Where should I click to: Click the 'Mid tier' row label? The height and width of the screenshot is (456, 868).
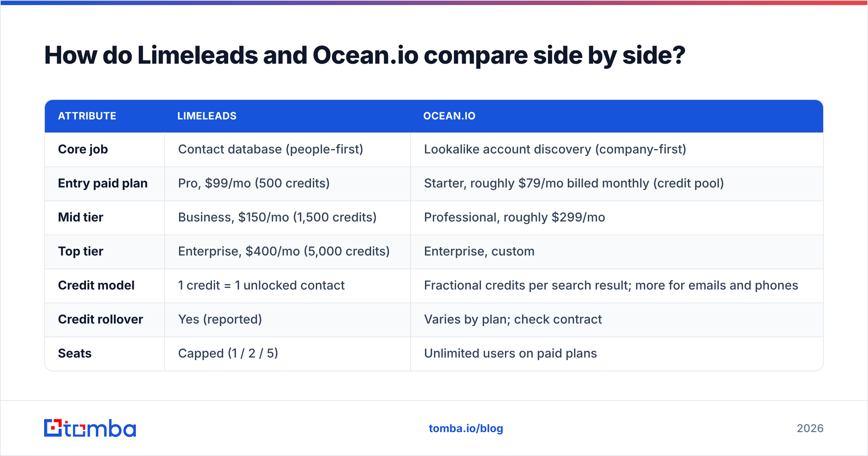point(81,217)
